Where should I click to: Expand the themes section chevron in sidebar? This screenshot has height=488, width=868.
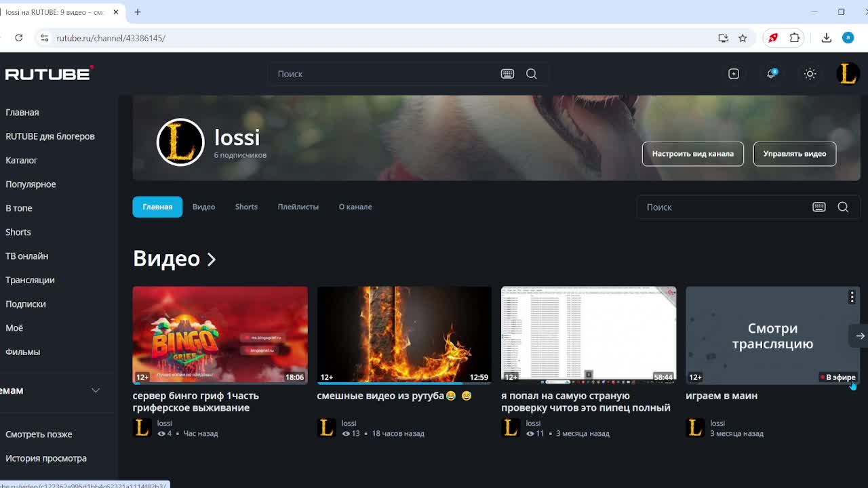click(96, 390)
